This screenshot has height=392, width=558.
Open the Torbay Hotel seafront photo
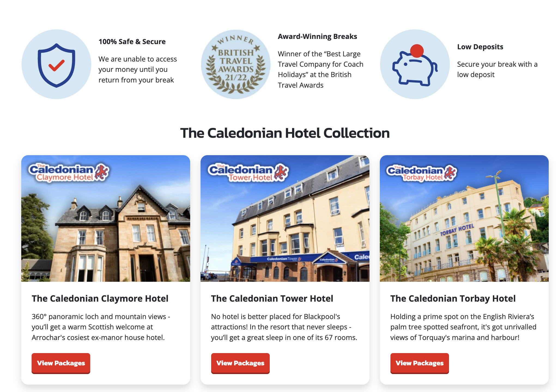point(464,218)
